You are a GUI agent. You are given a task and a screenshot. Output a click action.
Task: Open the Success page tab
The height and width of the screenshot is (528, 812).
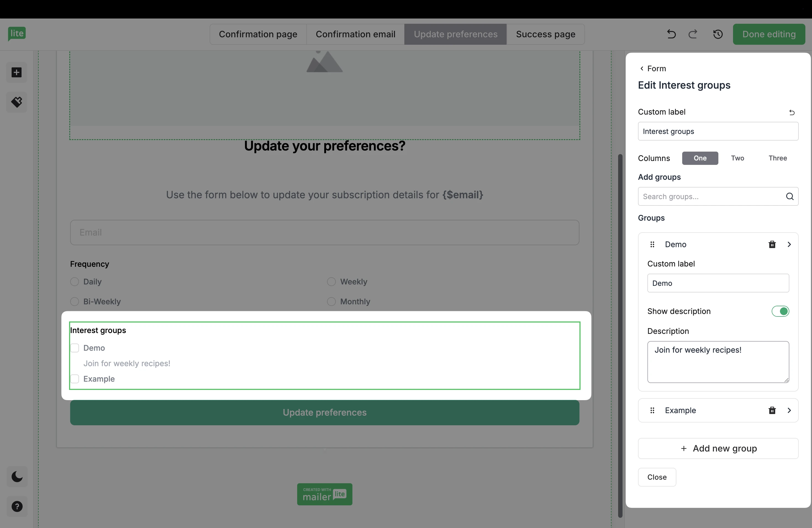point(545,34)
